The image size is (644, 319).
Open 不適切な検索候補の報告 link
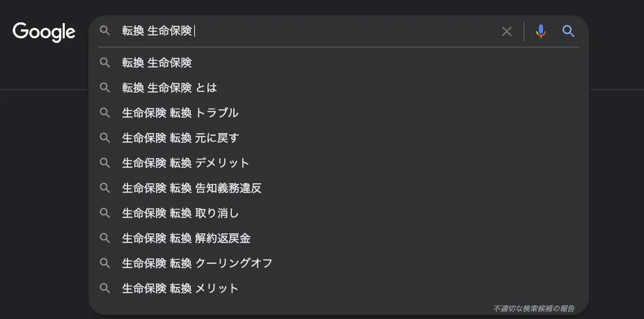tap(533, 308)
